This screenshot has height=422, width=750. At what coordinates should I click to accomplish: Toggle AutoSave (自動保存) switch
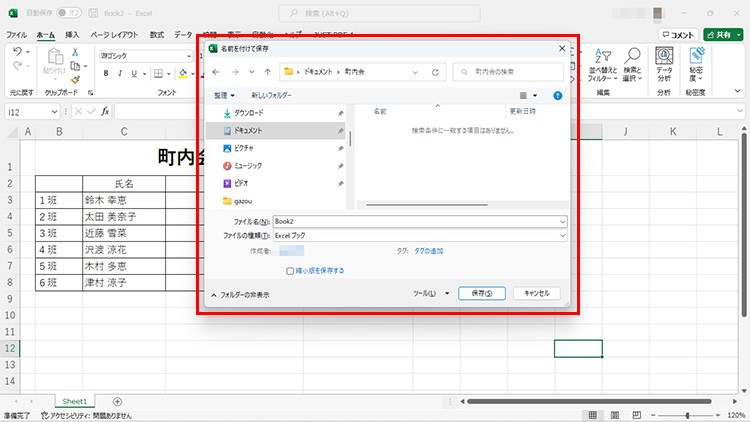coord(70,12)
